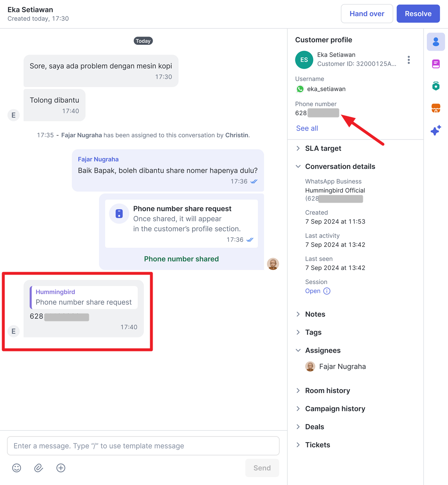This screenshot has width=448, height=485.
Task: Open the customer profile sidebar icon
Action: [436, 42]
